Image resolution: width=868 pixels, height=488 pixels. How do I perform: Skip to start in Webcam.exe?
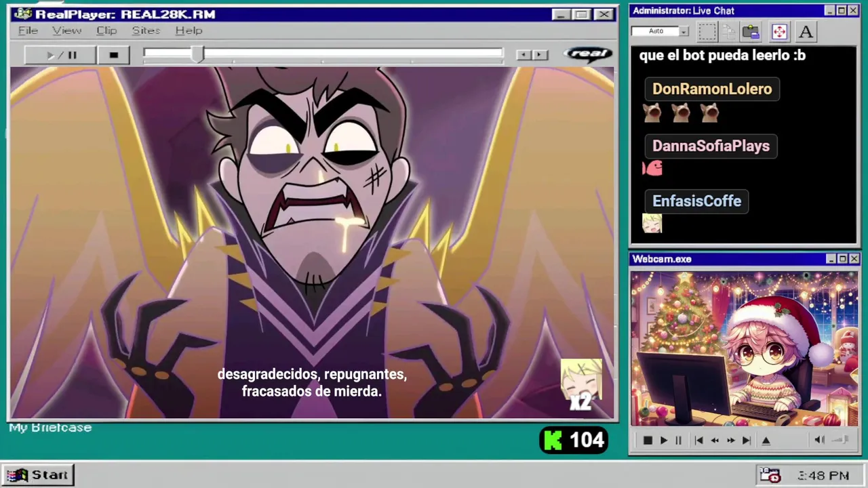[698, 441]
